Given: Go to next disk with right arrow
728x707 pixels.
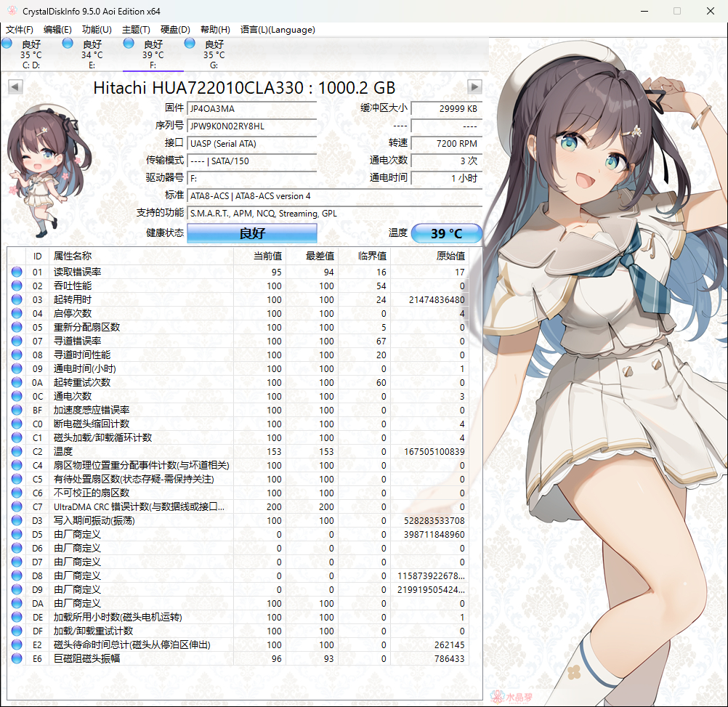Looking at the screenshot, I should tap(474, 86).
